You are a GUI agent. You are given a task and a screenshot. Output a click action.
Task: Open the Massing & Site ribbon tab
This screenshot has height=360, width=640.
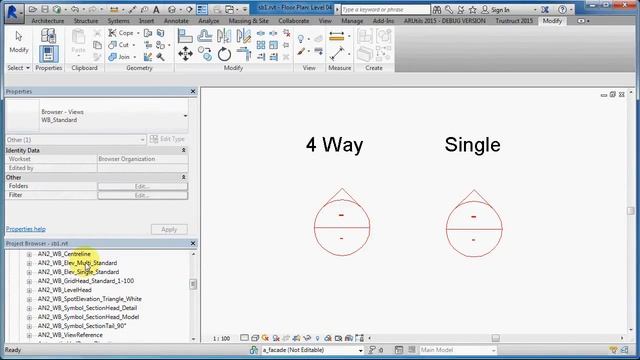249,21
